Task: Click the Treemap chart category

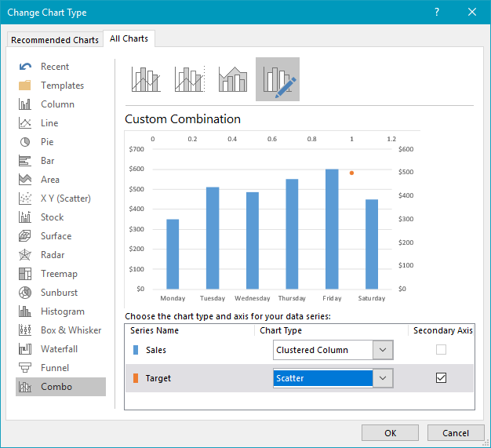Action: (x=59, y=274)
